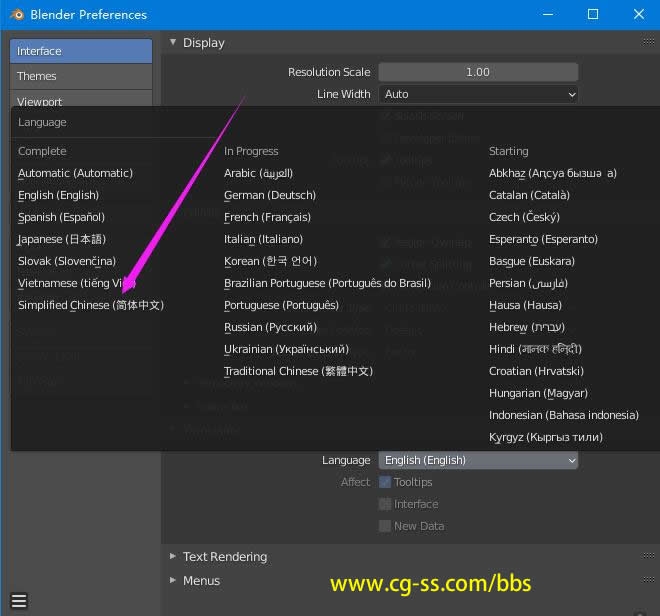
Task: Maximize the Blender Preferences window
Action: 593,14
